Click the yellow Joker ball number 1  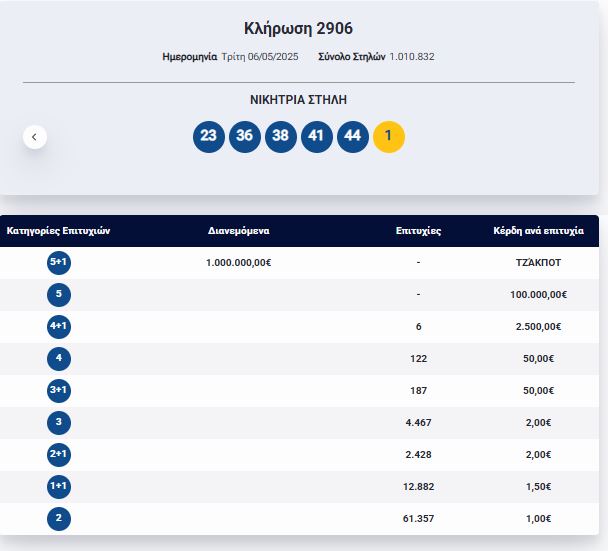(x=389, y=137)
